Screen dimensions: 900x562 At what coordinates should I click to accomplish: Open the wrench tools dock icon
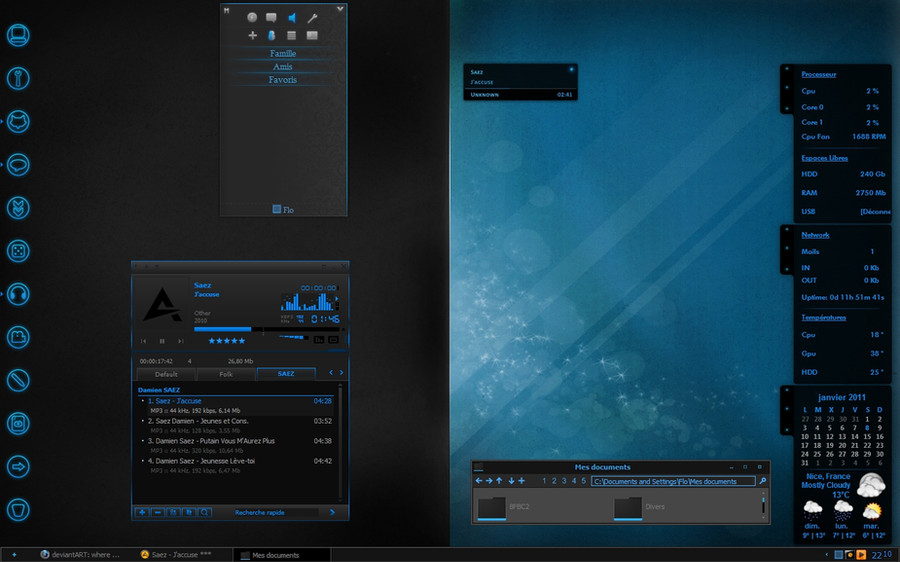point(18,78)
